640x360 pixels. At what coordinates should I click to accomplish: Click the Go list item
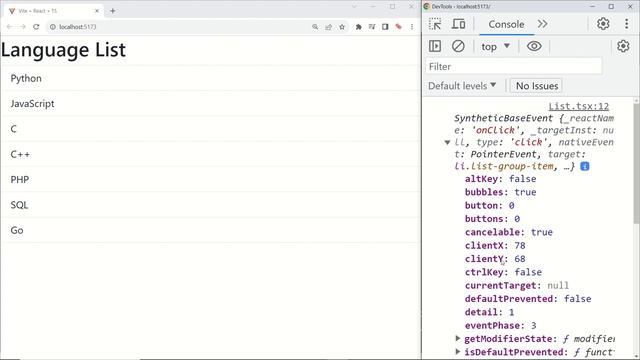(211, 230)
